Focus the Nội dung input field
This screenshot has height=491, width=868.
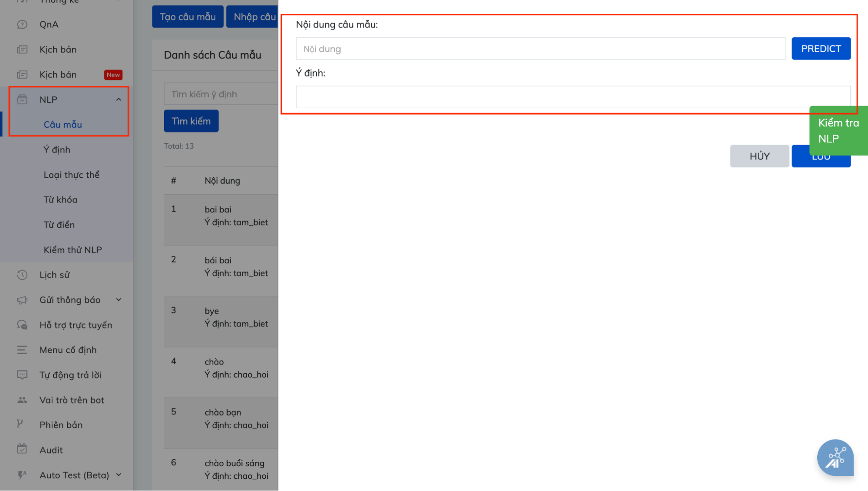coord(540,49)
